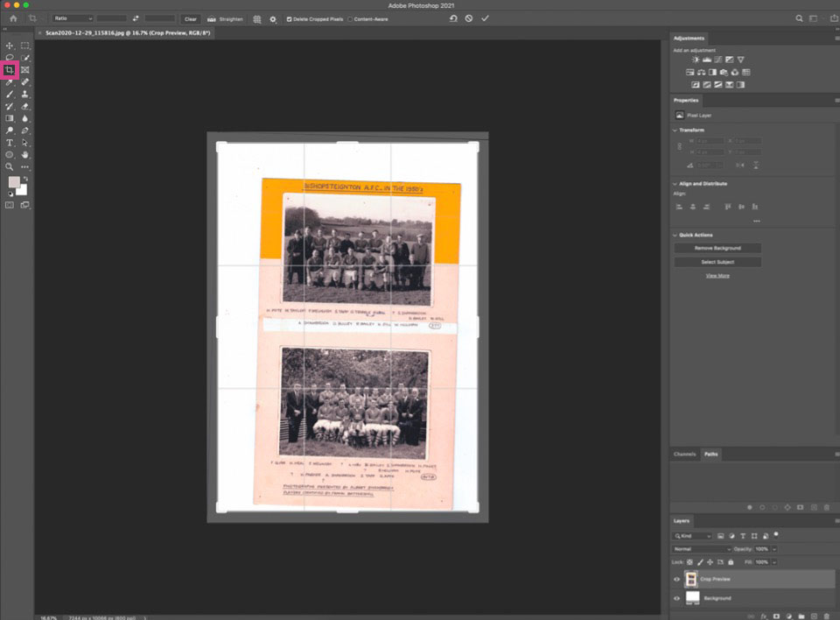Create a new layer group
Screen dimensions: 840x620
pos(801,616)
